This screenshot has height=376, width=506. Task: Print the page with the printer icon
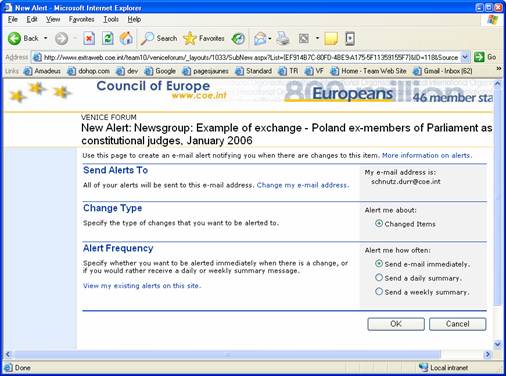[283, 39]
